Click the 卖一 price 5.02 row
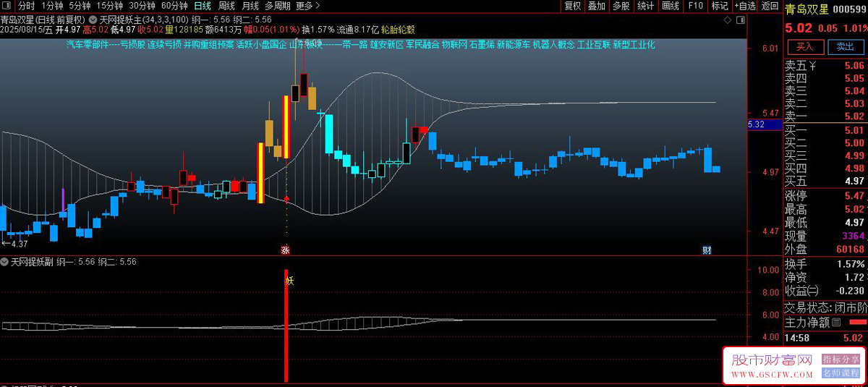 click(825, 116)
